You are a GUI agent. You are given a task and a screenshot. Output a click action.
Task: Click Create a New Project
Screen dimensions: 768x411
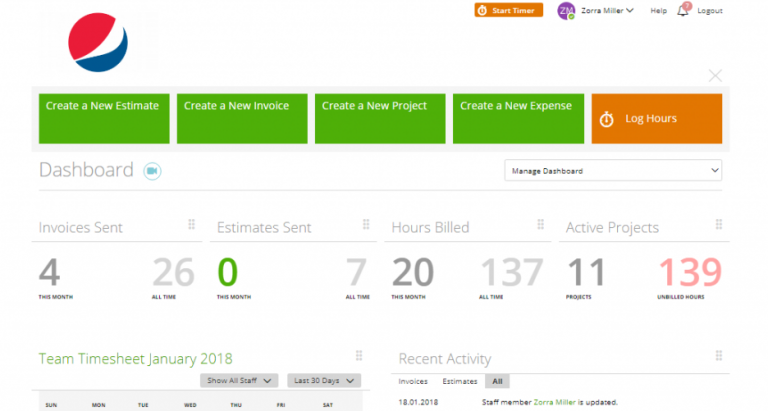(x=380, y=119)
